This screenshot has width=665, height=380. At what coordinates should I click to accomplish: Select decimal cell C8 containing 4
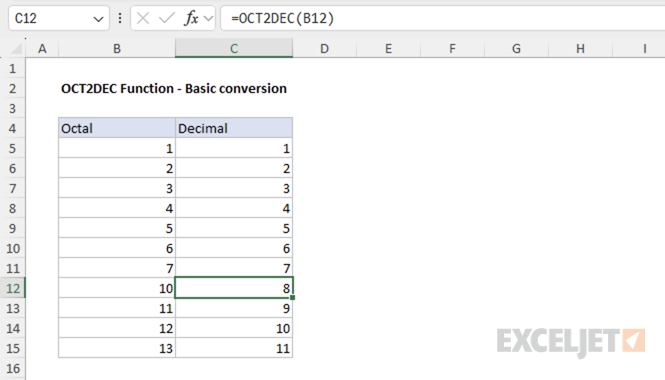(x=234, y=208)
